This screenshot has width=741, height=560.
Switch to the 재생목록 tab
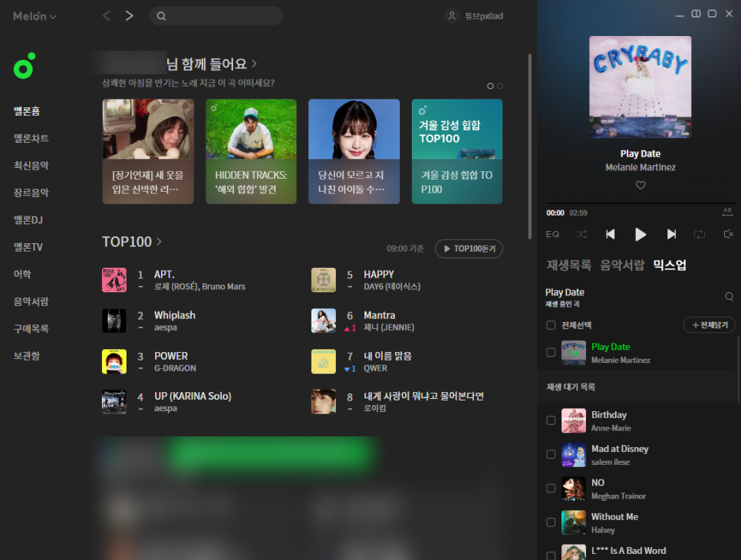tap(569, 265)
